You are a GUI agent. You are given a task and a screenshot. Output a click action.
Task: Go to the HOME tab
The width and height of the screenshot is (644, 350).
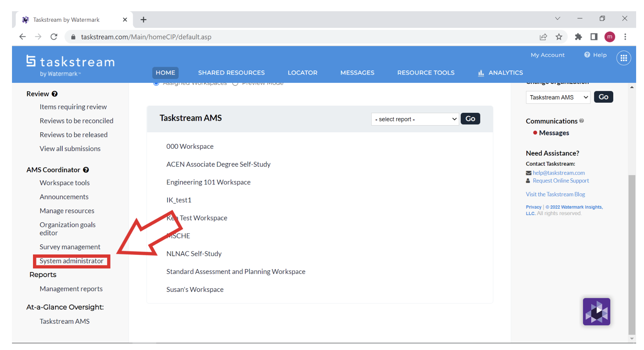[165, 73]
